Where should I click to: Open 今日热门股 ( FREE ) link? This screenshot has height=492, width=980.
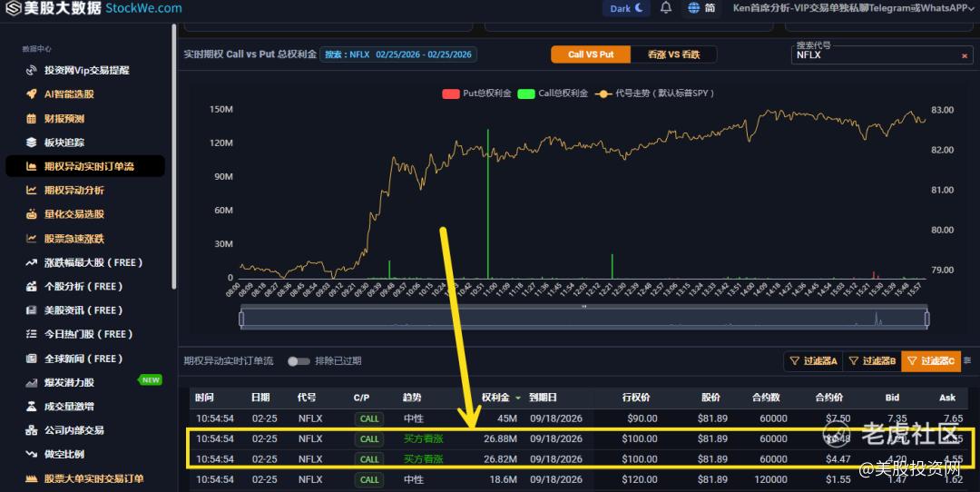tap(88, 334)
